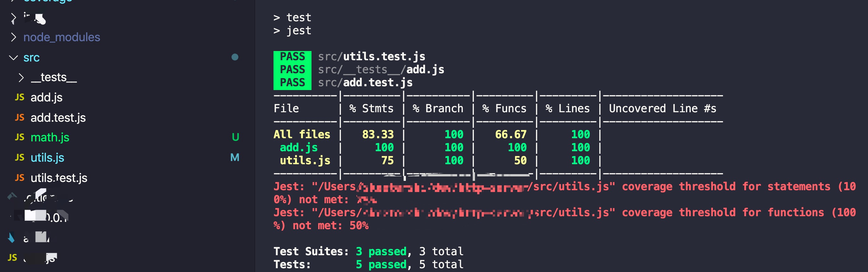Click the JS icon beside add.js
868x272 pixels.
[x=20, y=98]
